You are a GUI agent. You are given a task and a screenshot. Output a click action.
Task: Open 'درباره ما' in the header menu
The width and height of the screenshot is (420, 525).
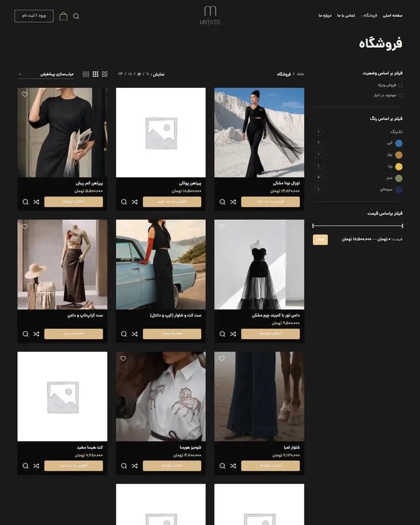[x=325, y=15]
